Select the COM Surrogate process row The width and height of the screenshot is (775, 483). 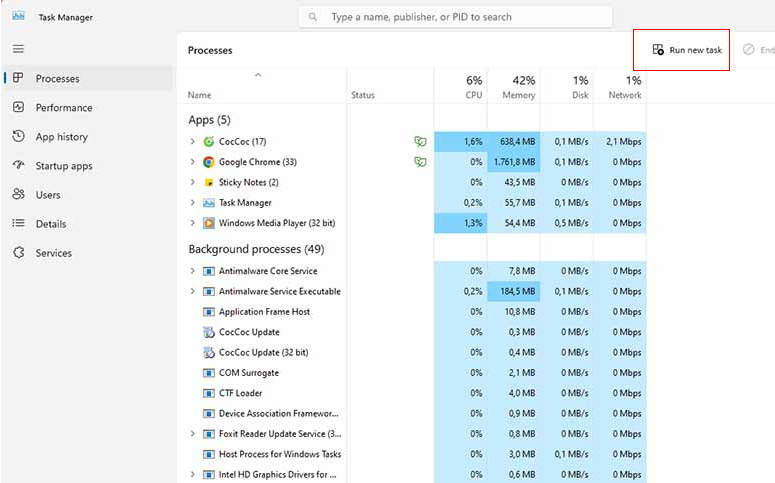click(249, 373)
